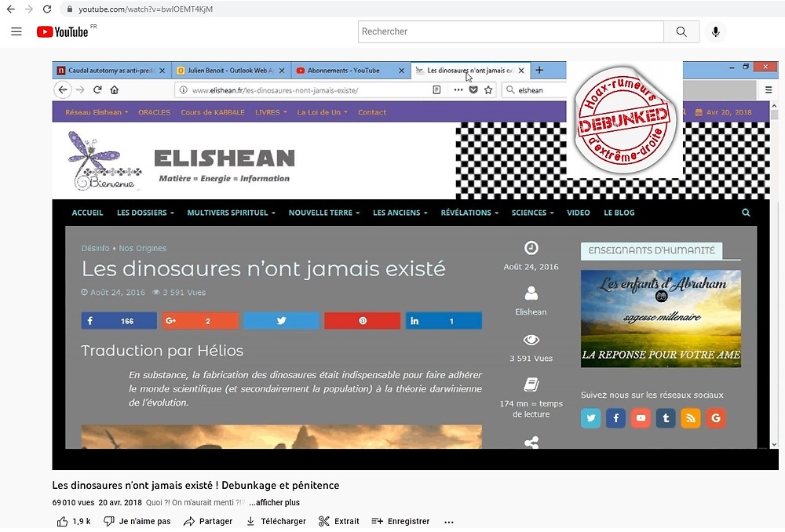Click the Chrome address bar URL
The width and height of the screenshot is (785, 532).
(146, 9)
